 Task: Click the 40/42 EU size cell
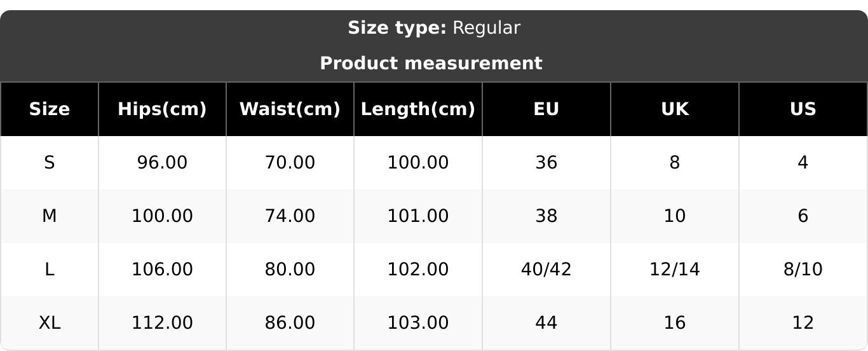pyautogui.click(x=546, y=270)
